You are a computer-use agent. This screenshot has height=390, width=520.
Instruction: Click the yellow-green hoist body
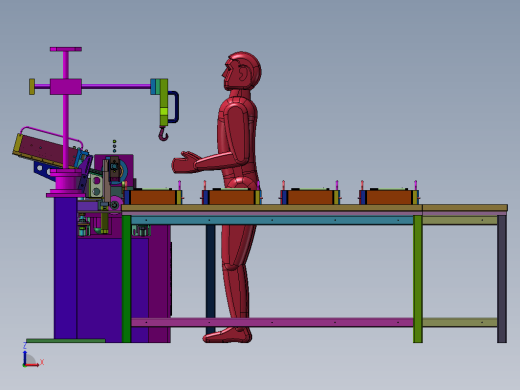click(164, 102)
